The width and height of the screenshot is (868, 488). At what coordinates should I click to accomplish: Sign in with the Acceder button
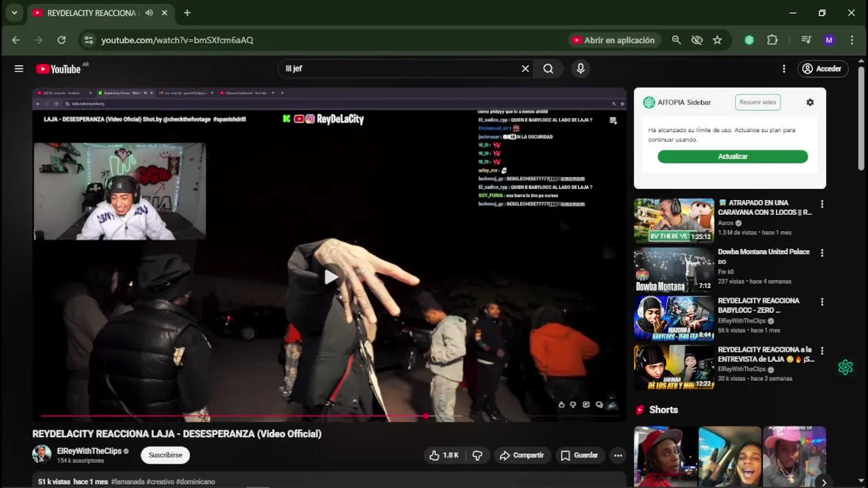click(821, 68)
